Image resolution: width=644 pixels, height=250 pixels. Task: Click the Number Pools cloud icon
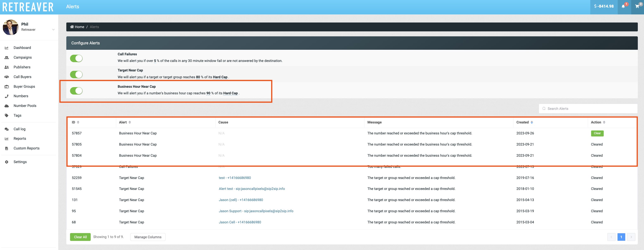(x=7, y=106)
